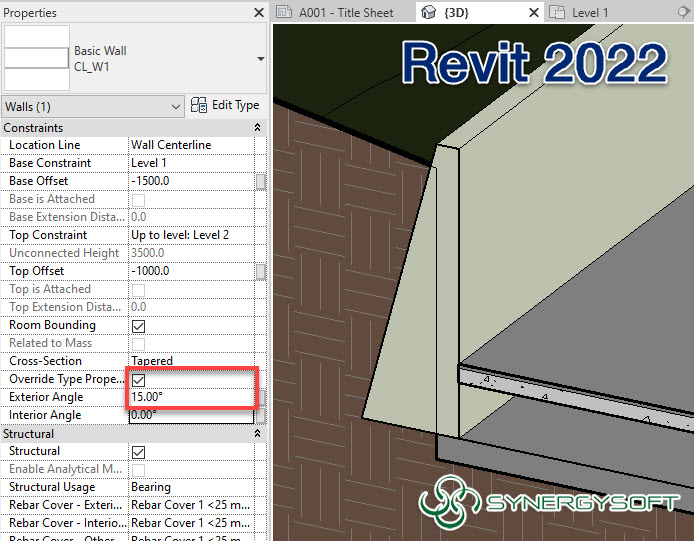Click the Interior Angle field 0.00°
The image size is (694, 541).
point(192,415)
